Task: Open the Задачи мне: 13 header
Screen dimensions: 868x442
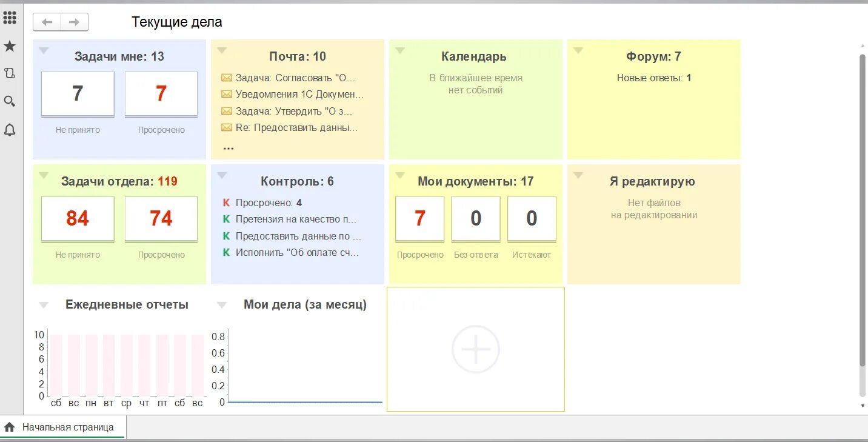Action: click(119, 56)
